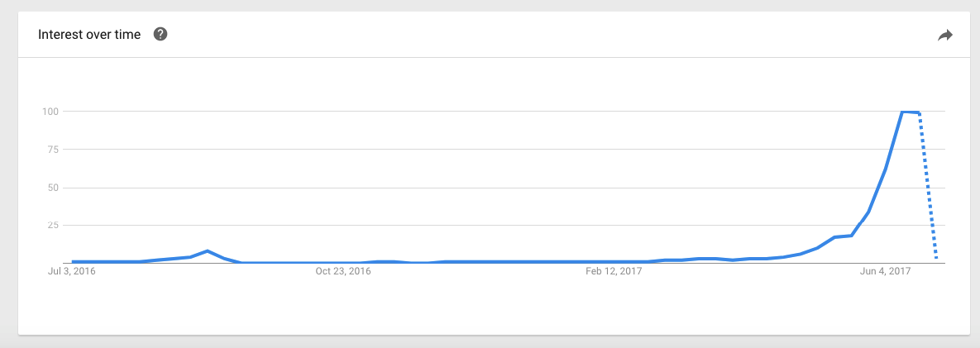The width and height of the screenshot is (980, 348).
Task: Click the 100 y-axis label
Action: point(50,112)
